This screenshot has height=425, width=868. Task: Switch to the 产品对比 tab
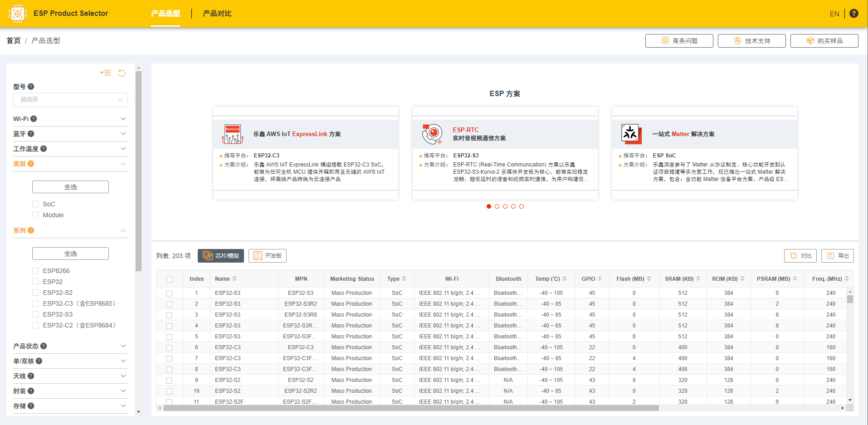click(x=217, y=14)
